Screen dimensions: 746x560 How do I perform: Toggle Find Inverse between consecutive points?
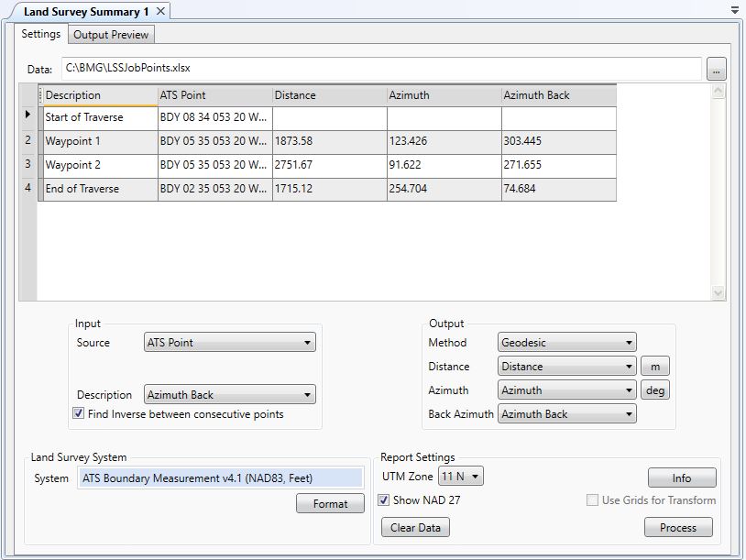79,414
